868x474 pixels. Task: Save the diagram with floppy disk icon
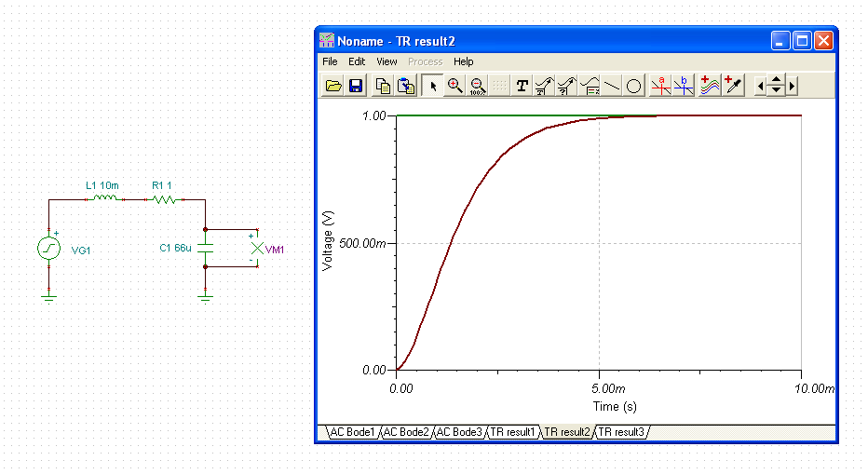tap(356, 86)
